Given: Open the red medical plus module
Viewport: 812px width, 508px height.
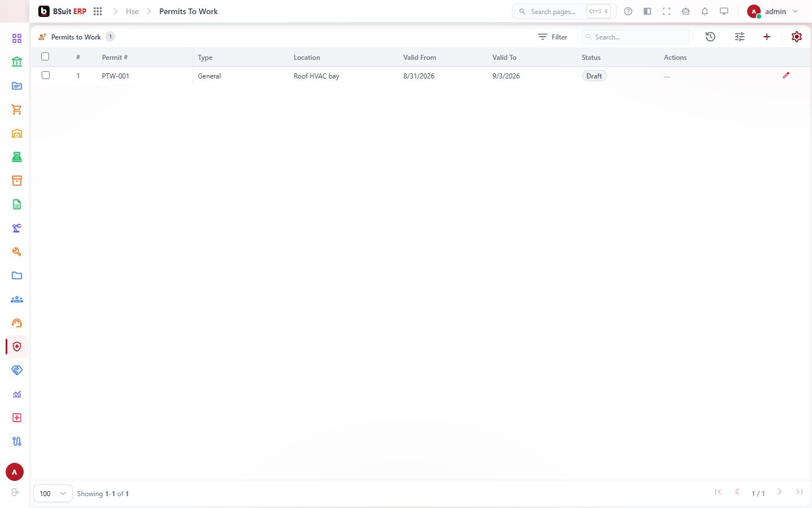Looking at the screenshot, I should click(x=17, y=418).
